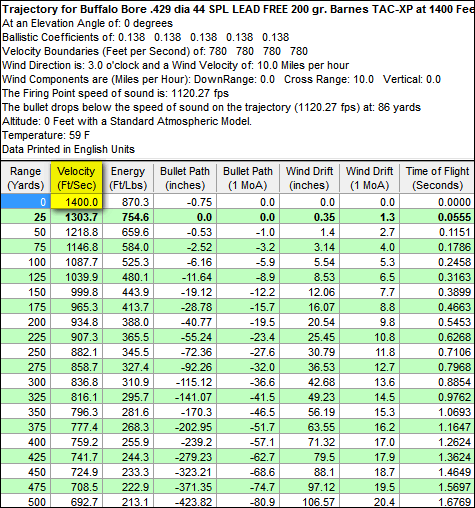Image resolution: width=475 pixels, height=508 pixels.
Task: Select range cell 75
Action: point(25,247)
